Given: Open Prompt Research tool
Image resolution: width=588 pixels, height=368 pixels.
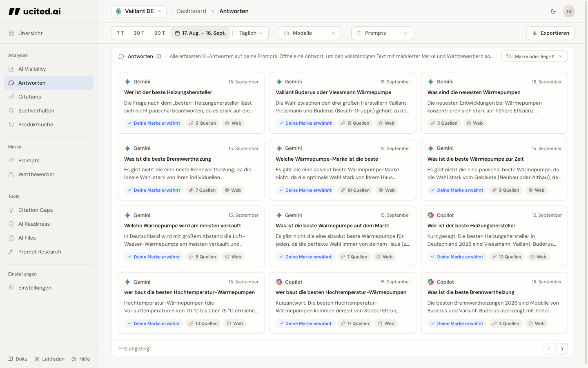Looking at the screenshot, I should [x=49, y=252].
